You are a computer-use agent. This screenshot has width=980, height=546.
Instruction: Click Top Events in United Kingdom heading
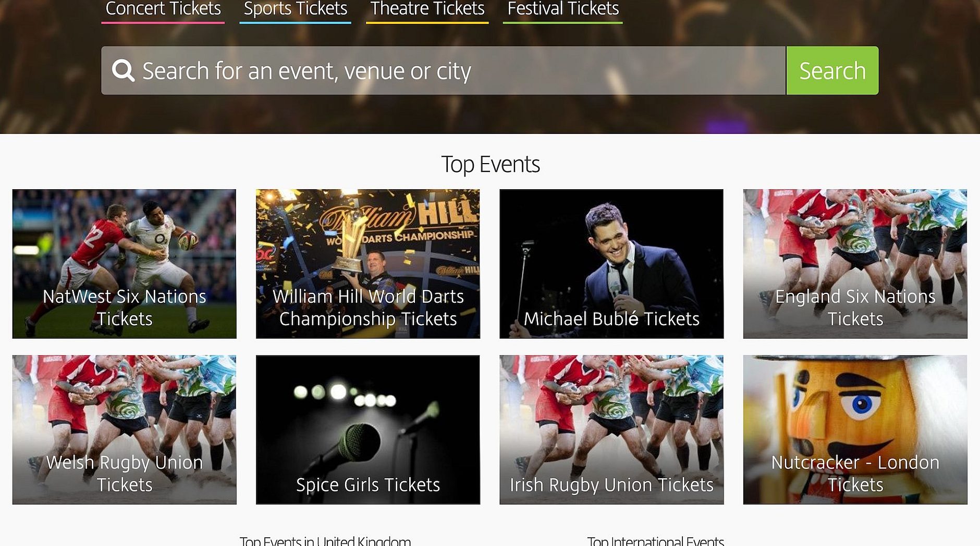tap(325, 541)
